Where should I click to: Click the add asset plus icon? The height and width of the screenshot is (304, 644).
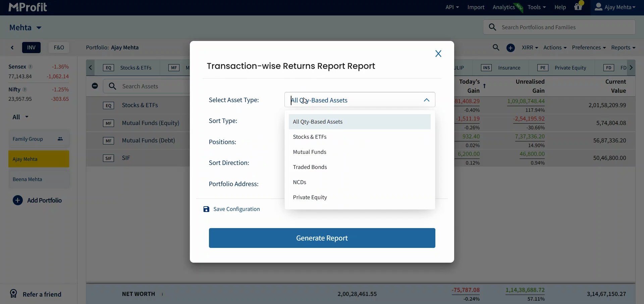pos(511,48)
